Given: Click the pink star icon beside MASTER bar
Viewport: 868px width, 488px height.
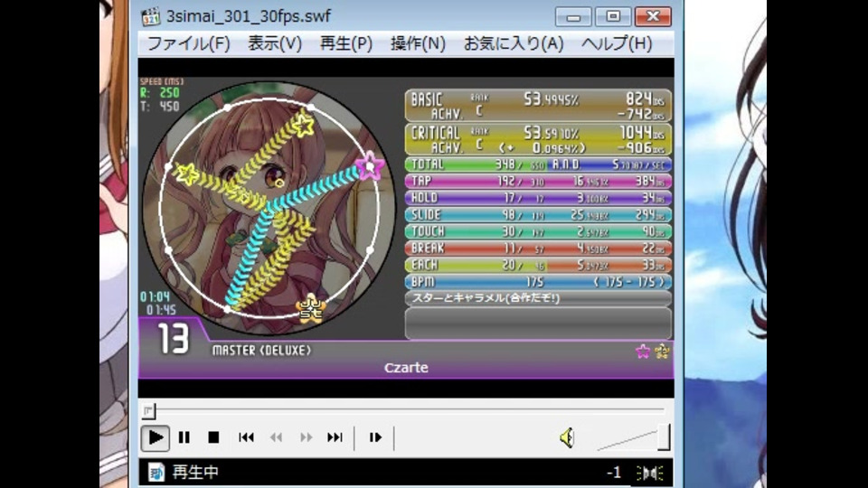Looking at the screenshot, I should (x=643, y=352).
